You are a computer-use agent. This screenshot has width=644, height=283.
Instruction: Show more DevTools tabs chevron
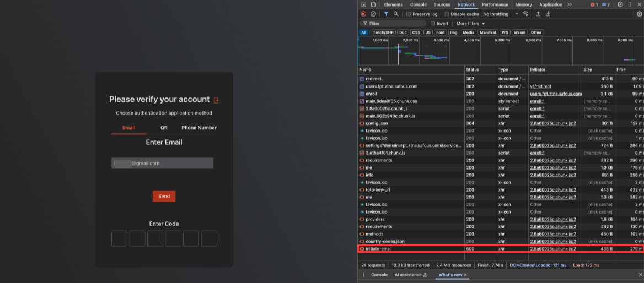[570, 4]
